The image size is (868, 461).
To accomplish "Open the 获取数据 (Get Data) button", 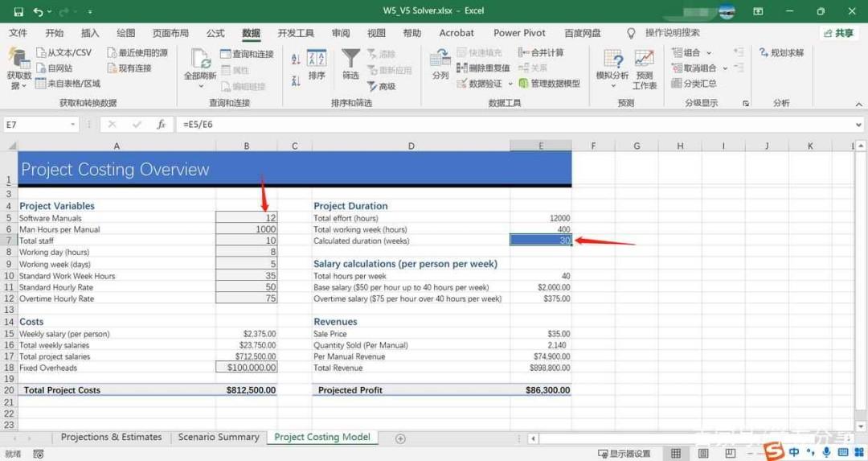I will tap(18, 68).
